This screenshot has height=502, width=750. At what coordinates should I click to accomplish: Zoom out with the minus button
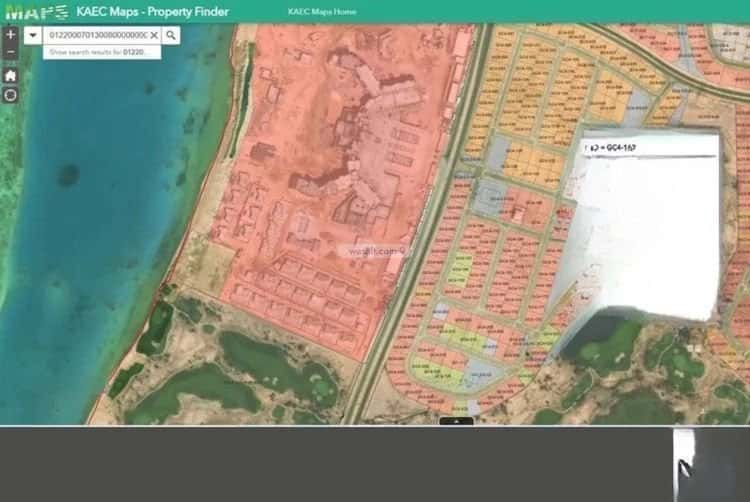(11, 52)
